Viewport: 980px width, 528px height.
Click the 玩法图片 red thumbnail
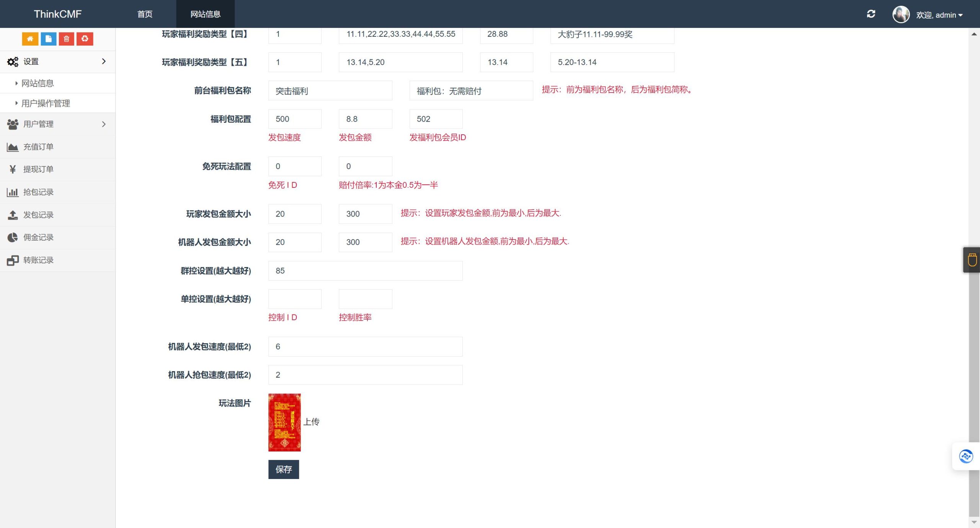(284, 422)
